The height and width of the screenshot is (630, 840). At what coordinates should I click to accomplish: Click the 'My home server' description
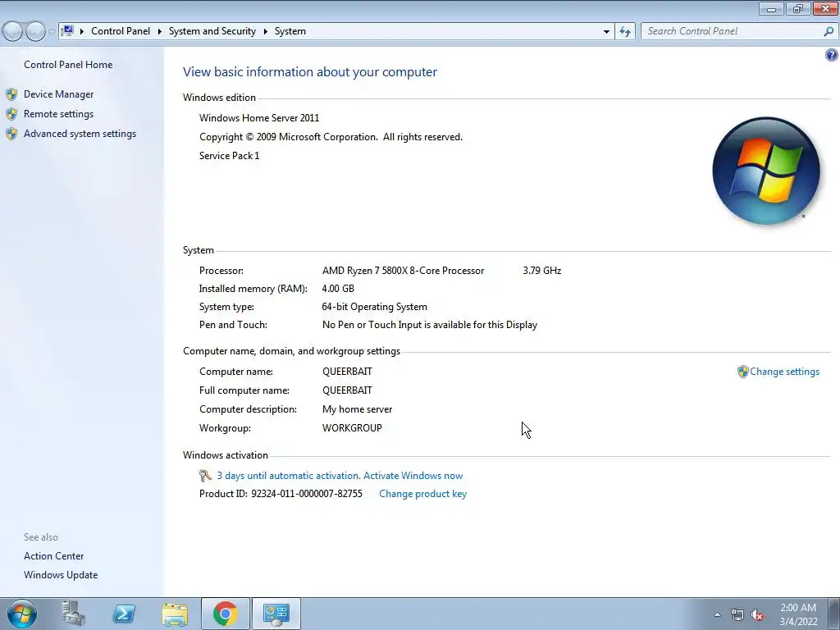(x=358, y=409)
